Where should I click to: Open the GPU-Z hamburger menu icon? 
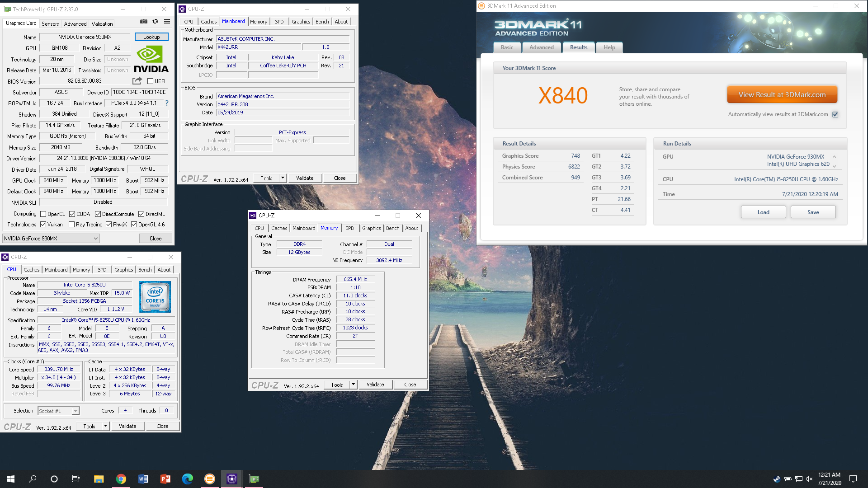click(167, 22)
